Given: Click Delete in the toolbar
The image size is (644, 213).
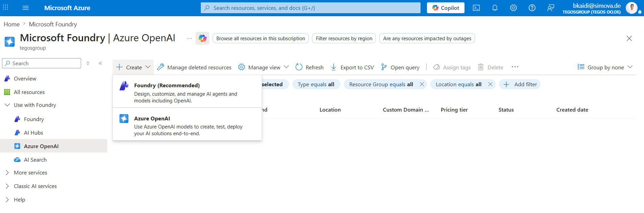Looking at the screenshot, I should pyautogui.click(x=491, y=67).
